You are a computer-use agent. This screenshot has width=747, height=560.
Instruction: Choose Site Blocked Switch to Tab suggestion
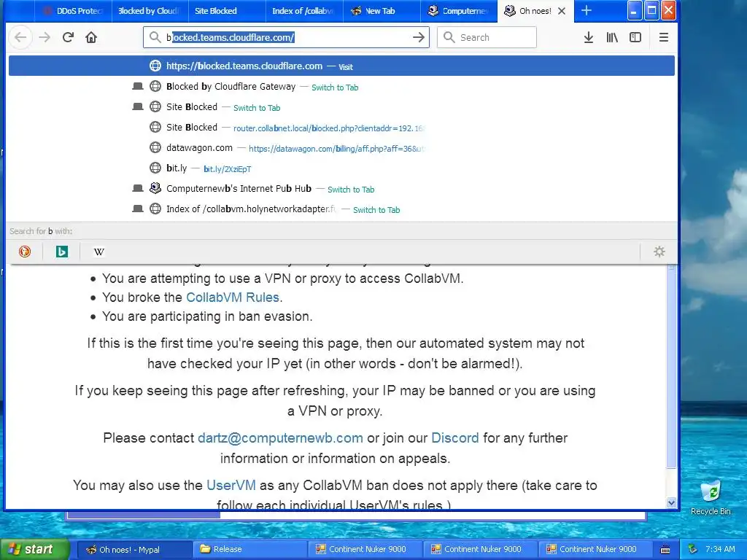click(x=341, y=107)
